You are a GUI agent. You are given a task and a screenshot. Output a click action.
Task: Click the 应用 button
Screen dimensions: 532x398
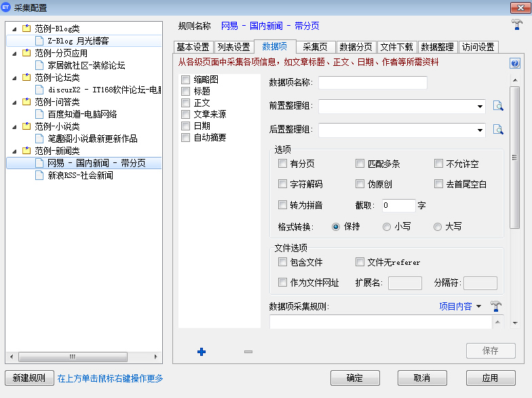[x=491, y=378]
